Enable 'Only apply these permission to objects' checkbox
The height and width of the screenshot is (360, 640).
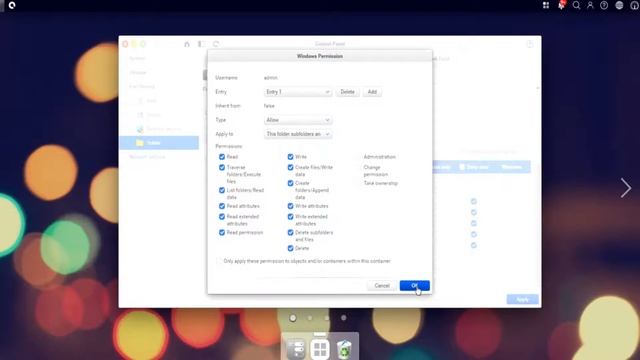tap(219, 261)
